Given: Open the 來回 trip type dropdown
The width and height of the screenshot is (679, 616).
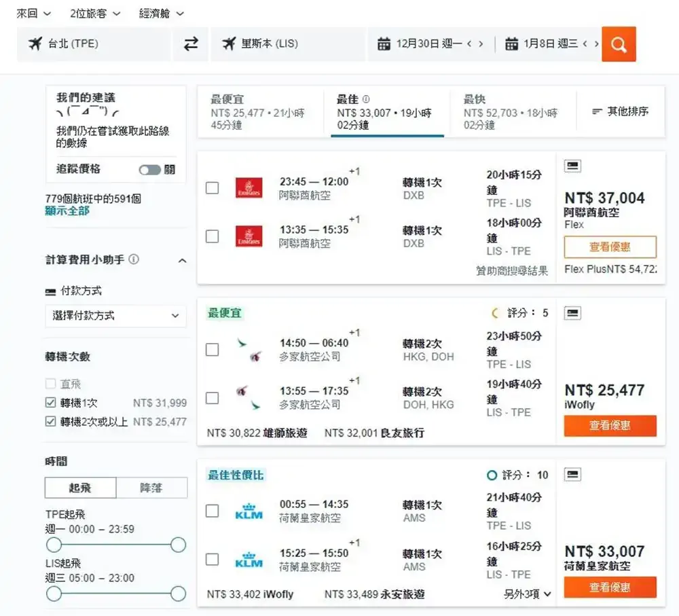Looking at the screenshot, I should click(34, 14).
